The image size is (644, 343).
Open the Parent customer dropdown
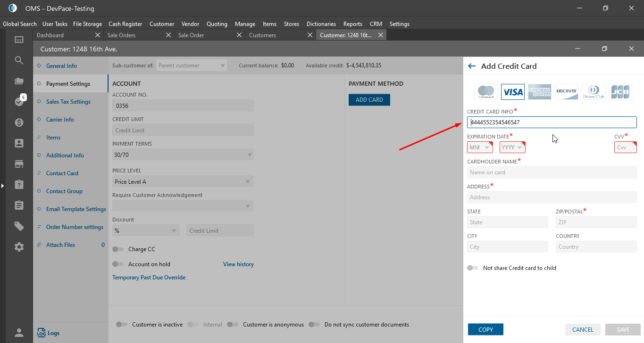coord(192,65)
